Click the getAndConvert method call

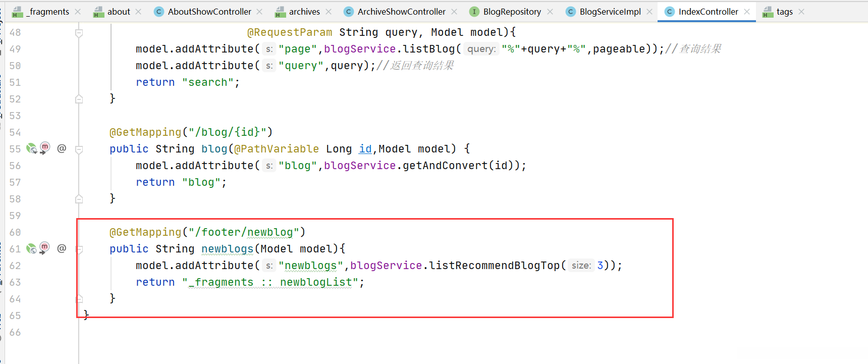coord(445,166)
